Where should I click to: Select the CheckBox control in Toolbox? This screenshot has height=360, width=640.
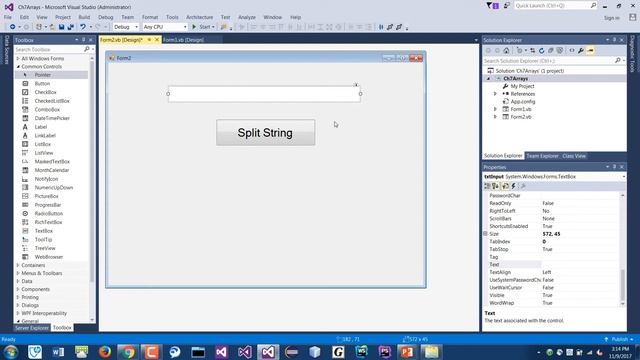click(x=45, y=92)
